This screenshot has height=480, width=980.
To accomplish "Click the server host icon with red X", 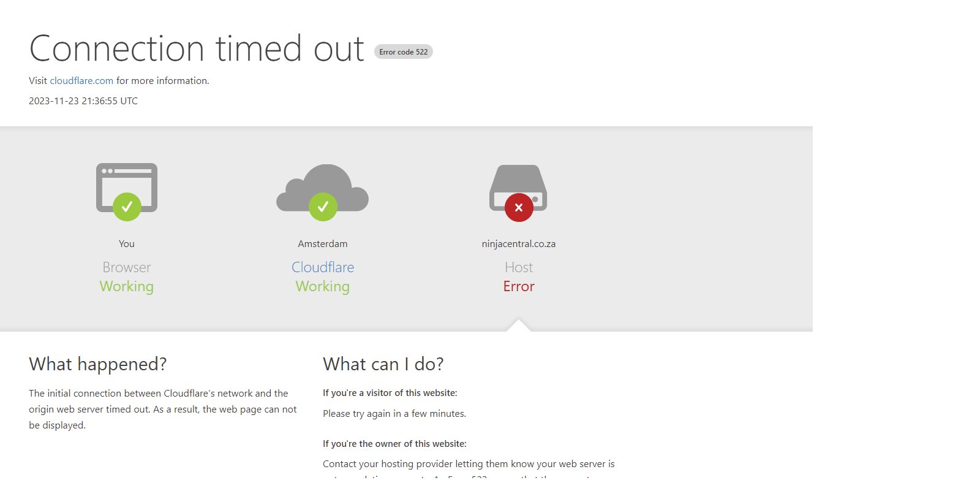I will (518, 192).
